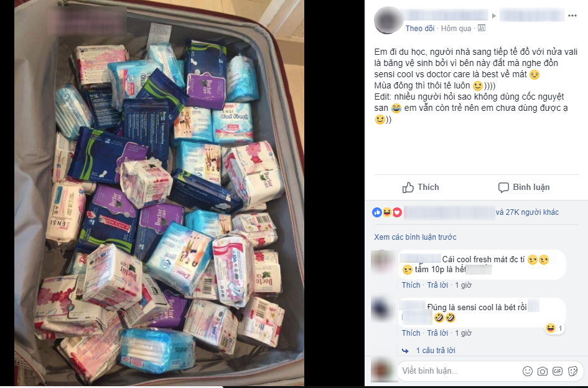Click 'Theo dõi' follow link
588x388 pixels.
419,29
